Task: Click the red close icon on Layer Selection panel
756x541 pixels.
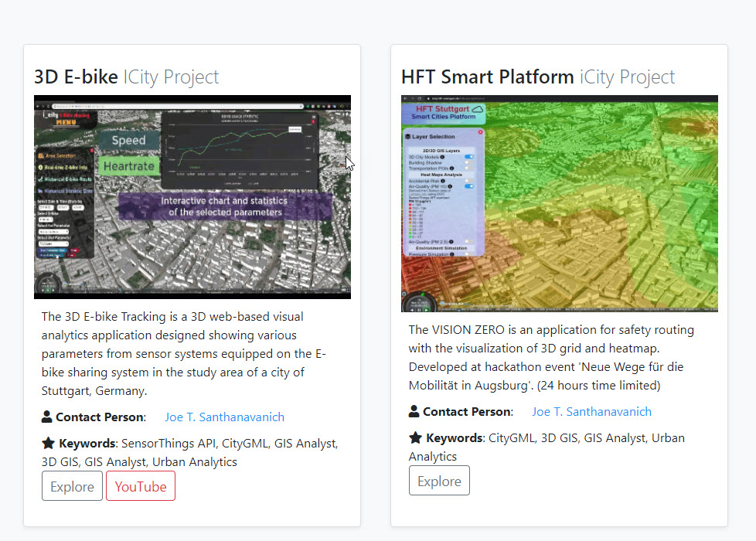Action: [480, 132]
